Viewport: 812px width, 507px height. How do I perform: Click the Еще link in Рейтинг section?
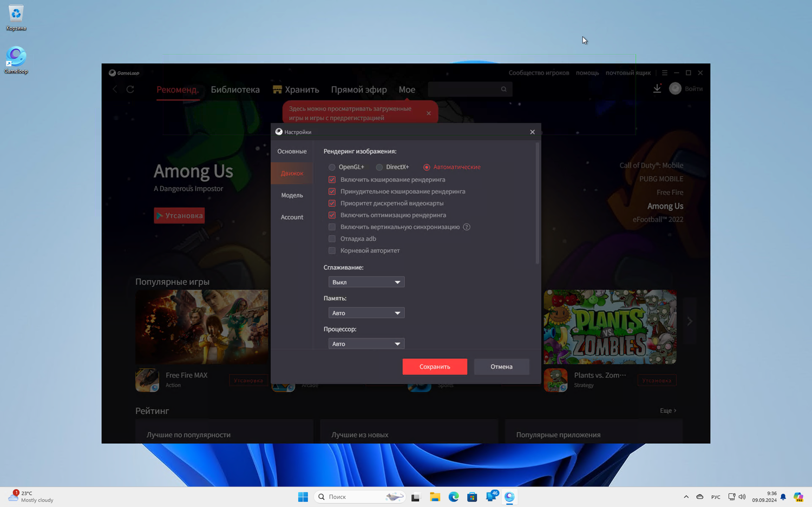point(668,411)
